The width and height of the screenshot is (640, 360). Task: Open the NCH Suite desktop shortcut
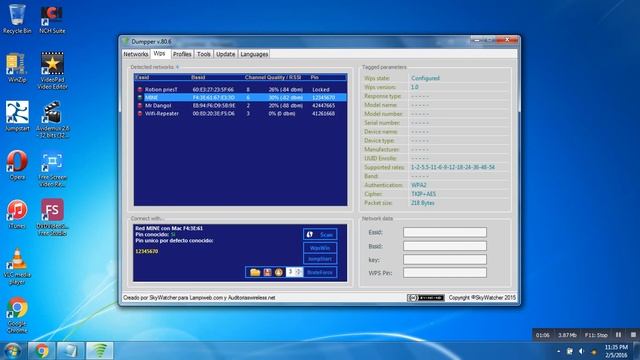click(52, 19)
